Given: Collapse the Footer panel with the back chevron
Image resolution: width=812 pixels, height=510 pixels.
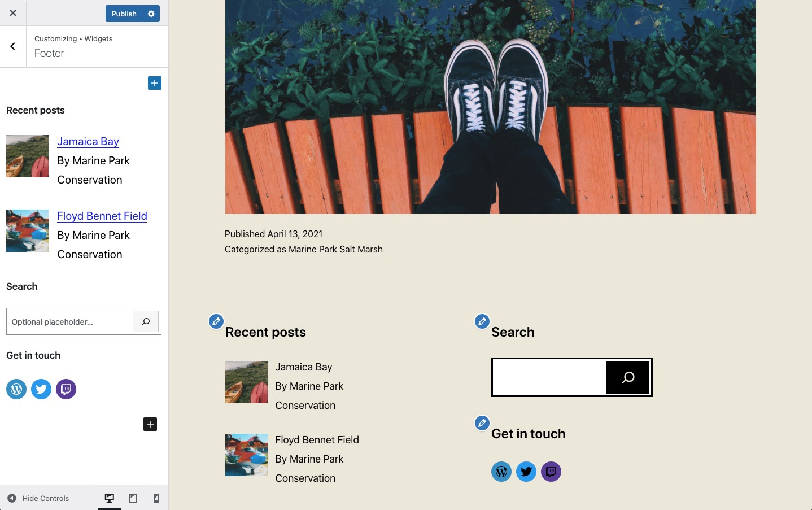Looking at the screenshot, I should [12, 46].
